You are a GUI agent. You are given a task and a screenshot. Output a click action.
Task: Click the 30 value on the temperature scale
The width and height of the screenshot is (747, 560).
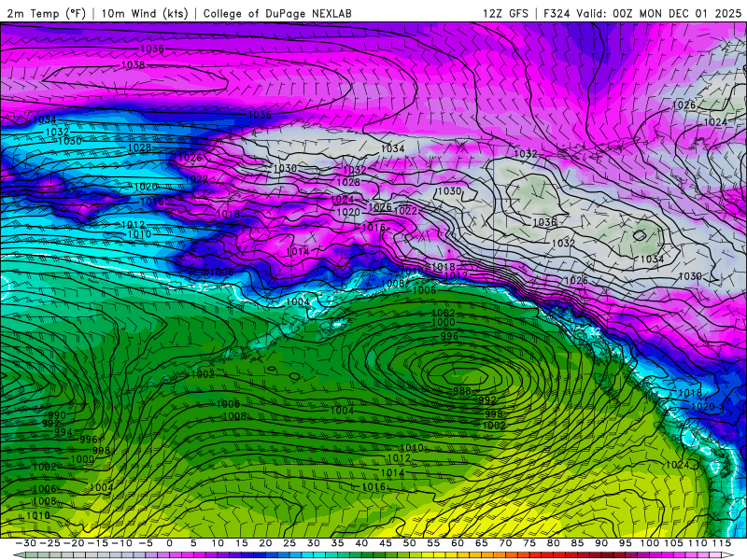pyautogui.click(x=313, y=543)
